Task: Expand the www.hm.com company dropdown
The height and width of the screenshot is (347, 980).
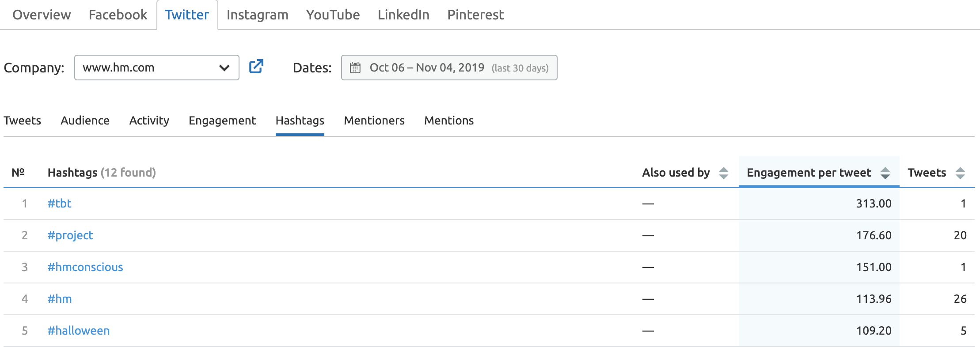Action: click(x=157, y=68)
